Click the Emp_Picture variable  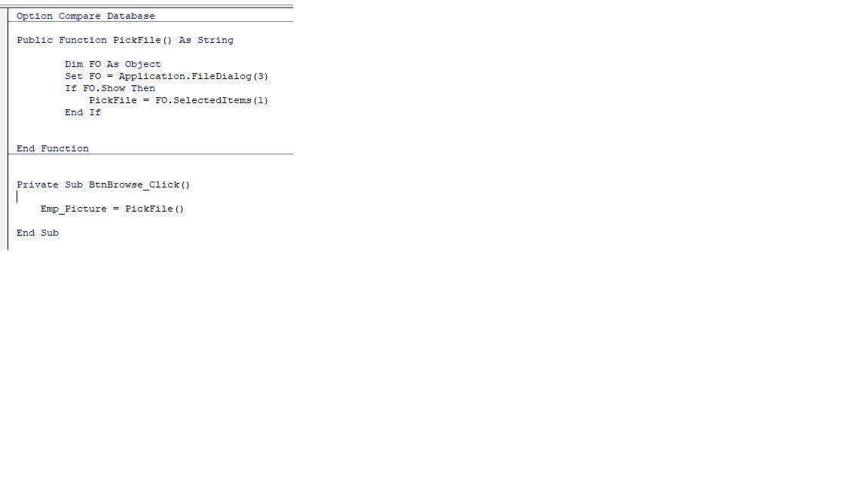click(74, 209)
